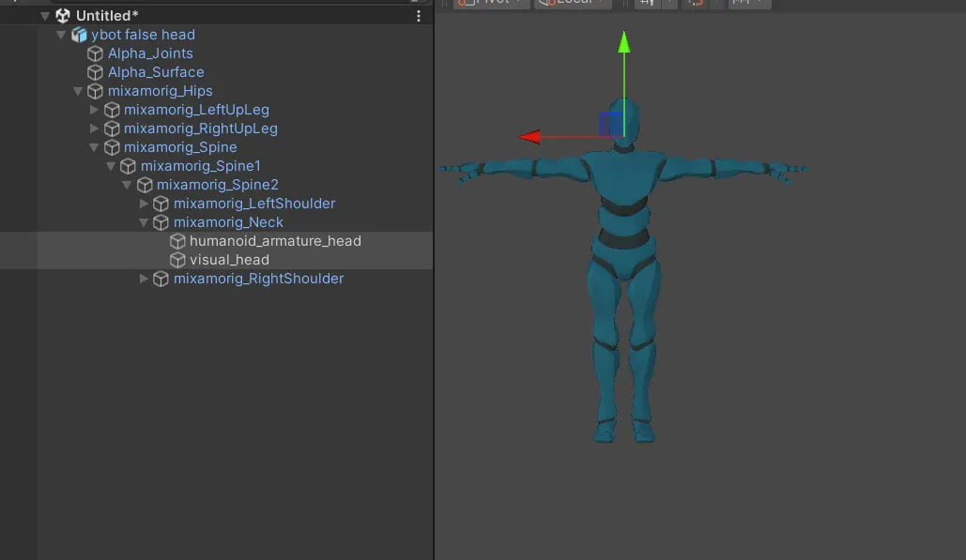Collapse the Untitled* scene disclosure triangle
Screen dimensions: 966x560
tap(43, 14)
